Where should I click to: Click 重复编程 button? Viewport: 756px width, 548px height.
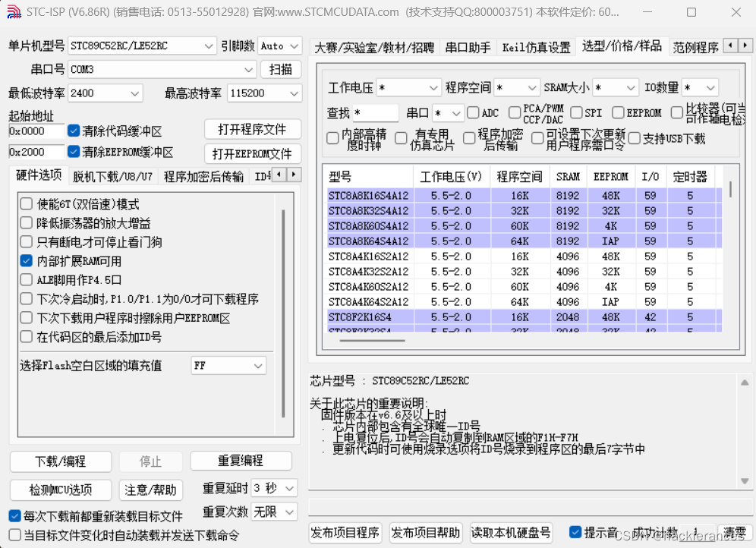click(x=241, y=460)
